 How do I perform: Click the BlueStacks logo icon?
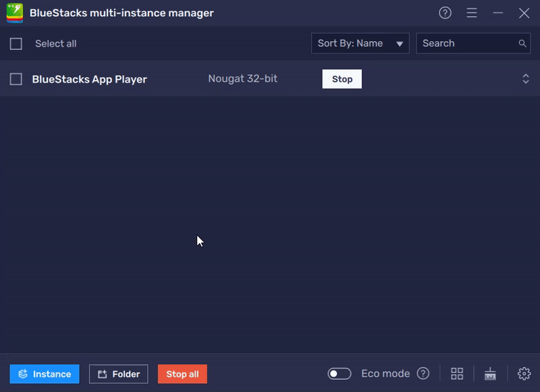15,13
